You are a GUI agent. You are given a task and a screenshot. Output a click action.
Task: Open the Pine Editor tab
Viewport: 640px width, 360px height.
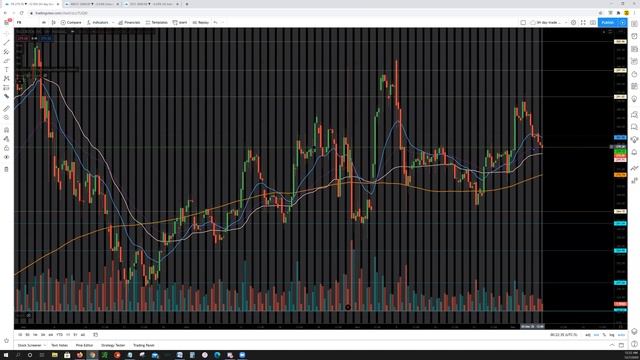click(x=84, y=345)
